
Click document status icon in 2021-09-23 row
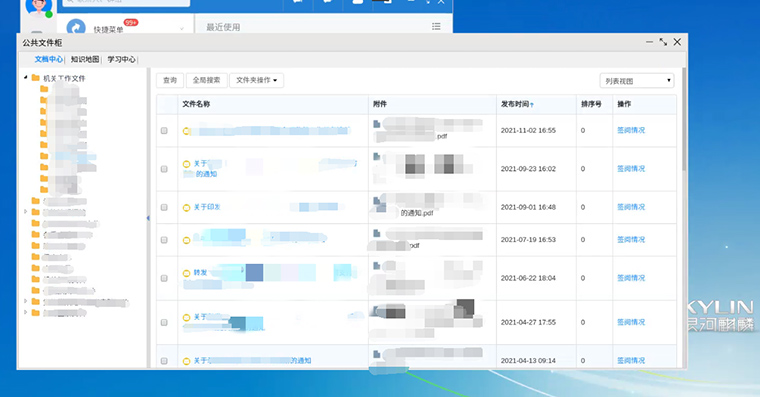tap(186, 164)
